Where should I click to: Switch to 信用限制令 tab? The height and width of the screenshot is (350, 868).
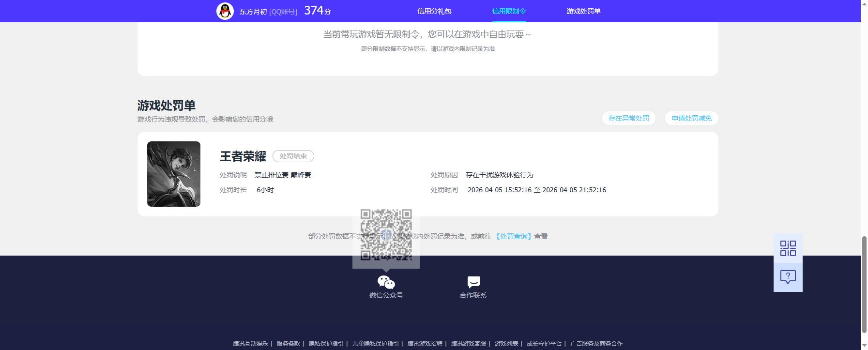pos(509,11)
